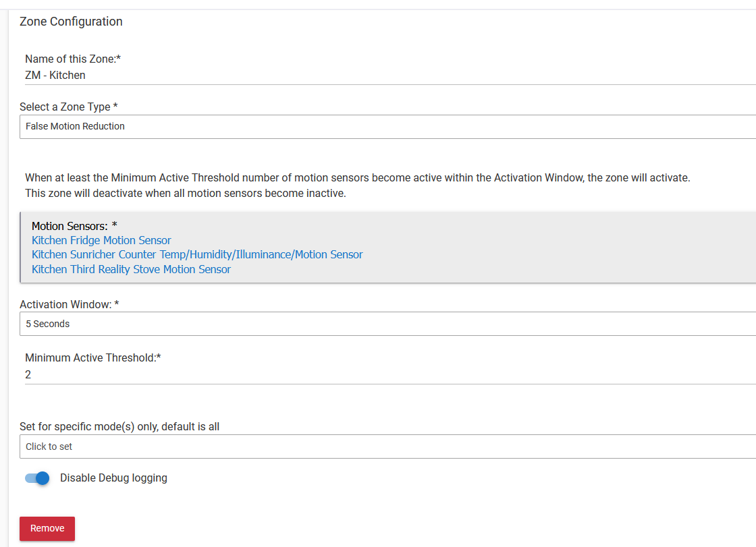Viewport: 756px width, 547px height.
Task: Click the Activation Window label
Action: (69, 305)
